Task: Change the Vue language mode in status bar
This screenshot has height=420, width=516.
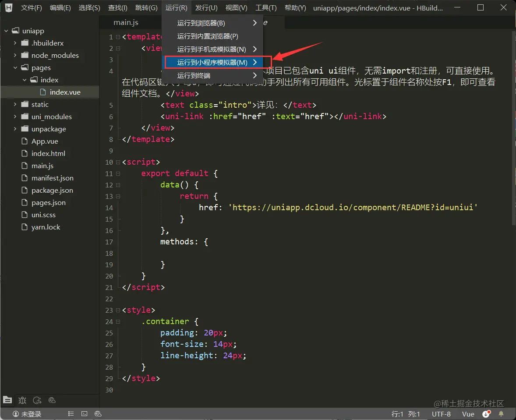Action: (468, 414)
